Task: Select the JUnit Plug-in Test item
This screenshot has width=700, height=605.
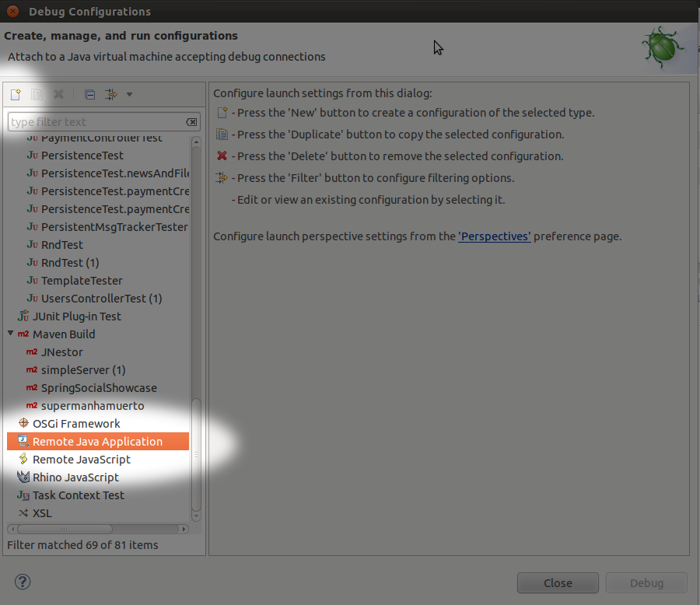Action: pyautogui.click(x=76, y=316)
